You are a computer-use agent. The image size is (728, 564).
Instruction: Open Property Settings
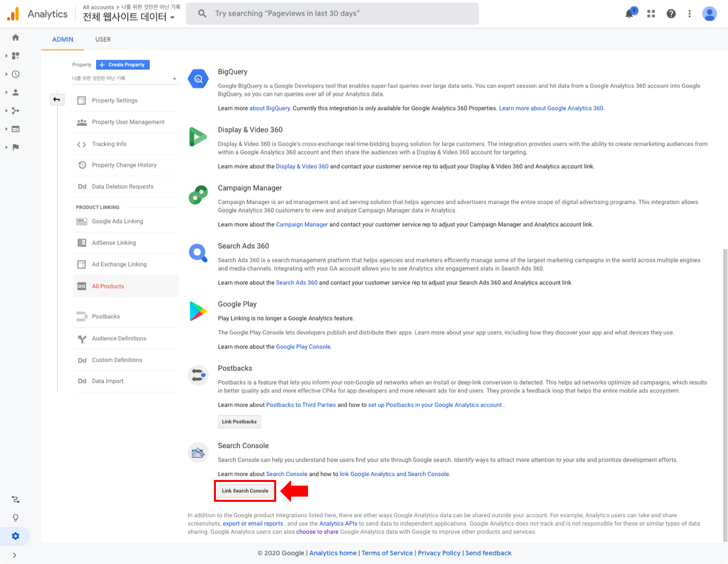[x=126, y=100]
